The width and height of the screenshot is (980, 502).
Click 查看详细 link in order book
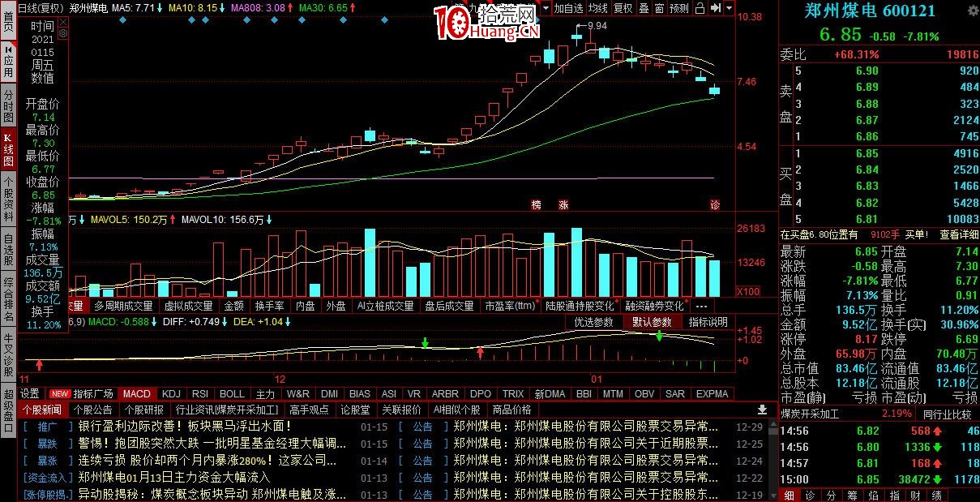pyautogui.click(x=958, y=234)
